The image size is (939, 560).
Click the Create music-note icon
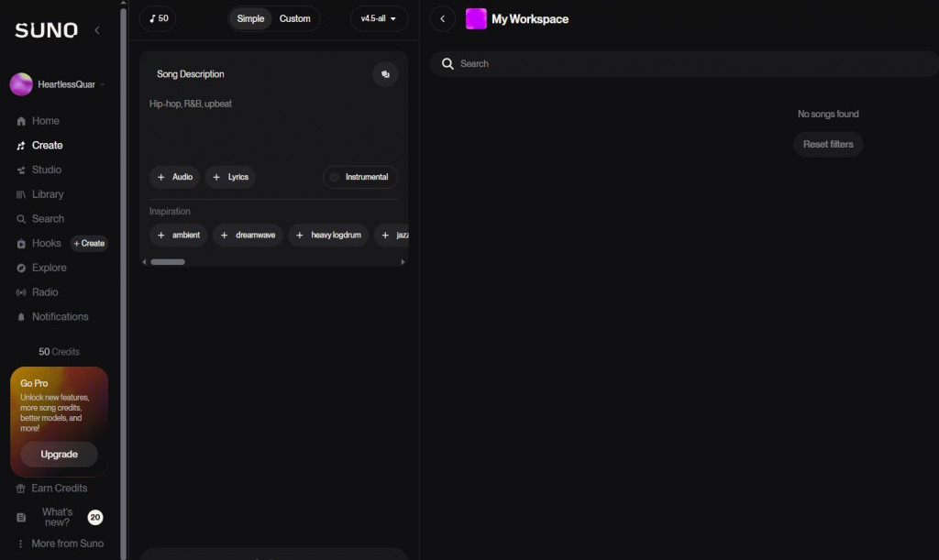point(21,146)
